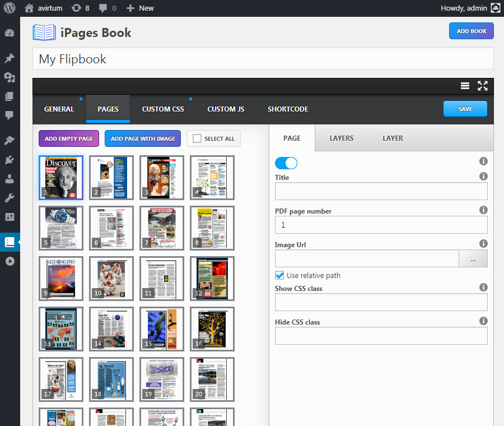Select page 20 thumbnail
Image resolution: width=504 pixels, height=426 pixels.
point(212,379)
